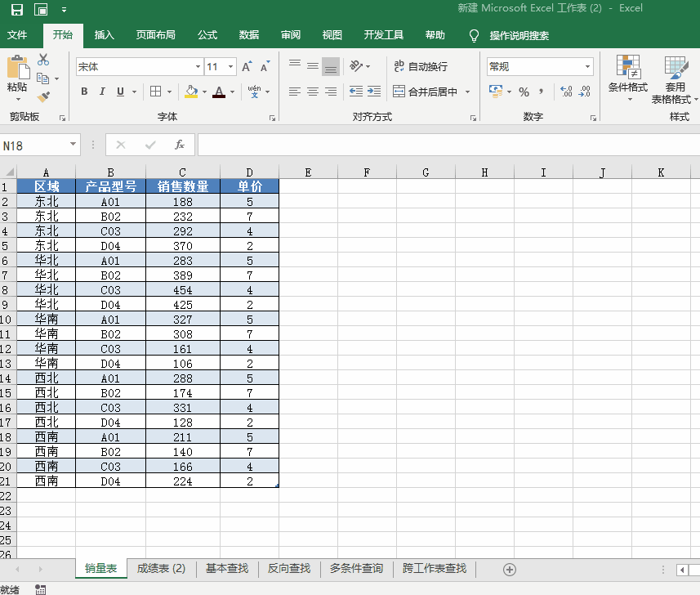
Task: Toggle Wrap Text (自动换行)
Action: [x=421, y=67]
